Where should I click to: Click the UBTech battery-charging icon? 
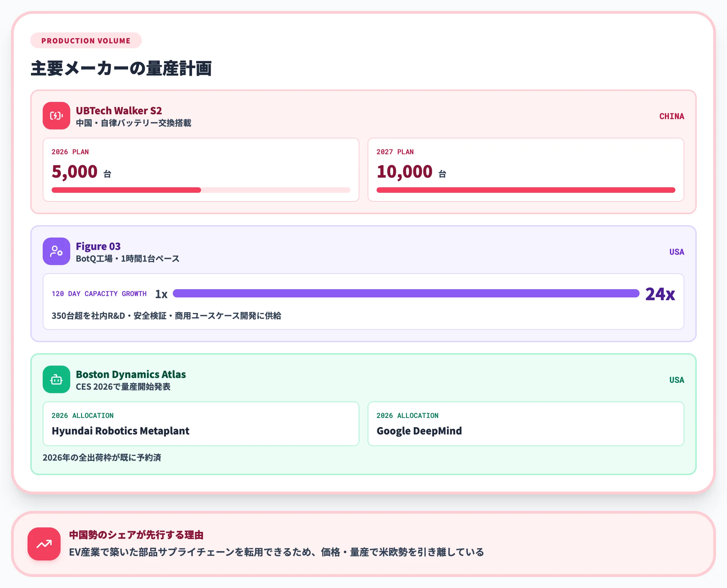point(56,116)
